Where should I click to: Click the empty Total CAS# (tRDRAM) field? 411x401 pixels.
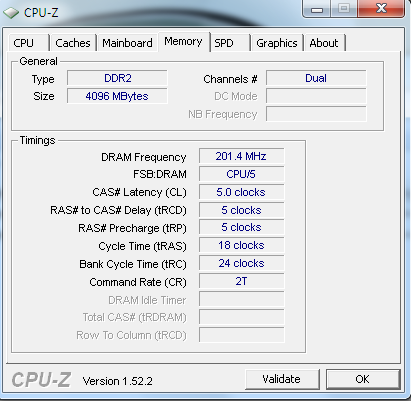242,317
